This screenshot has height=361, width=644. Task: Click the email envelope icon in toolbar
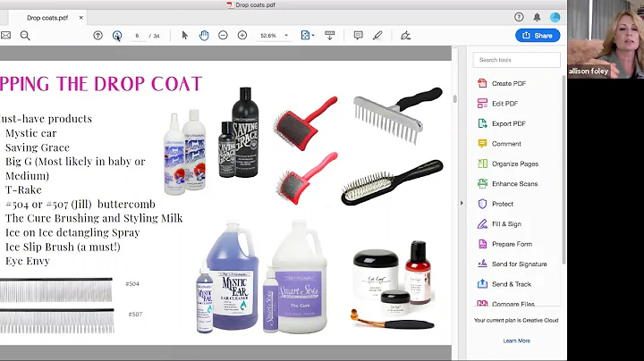pyautogui.click(x=5, y=36)
